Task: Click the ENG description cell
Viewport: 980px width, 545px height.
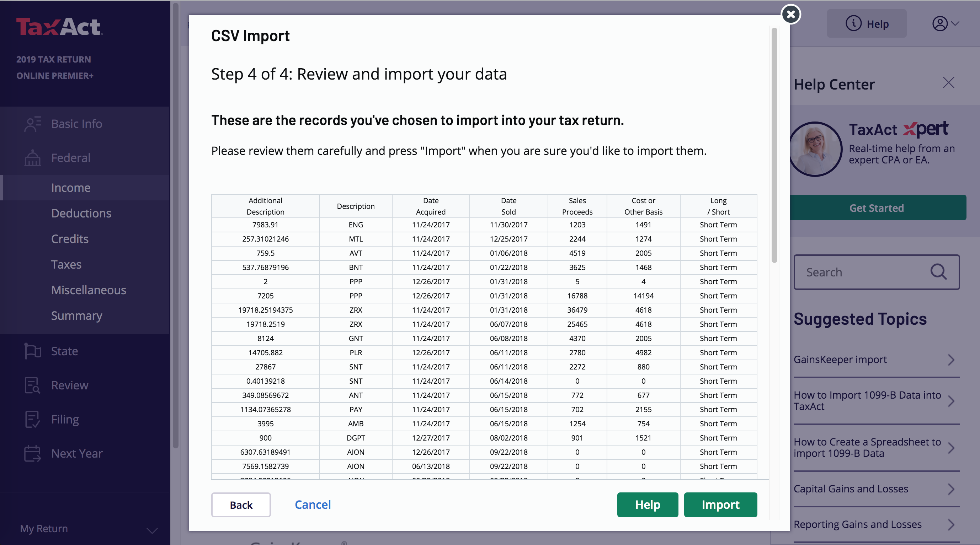Action: pyautogui.click(x=356, y=225)
